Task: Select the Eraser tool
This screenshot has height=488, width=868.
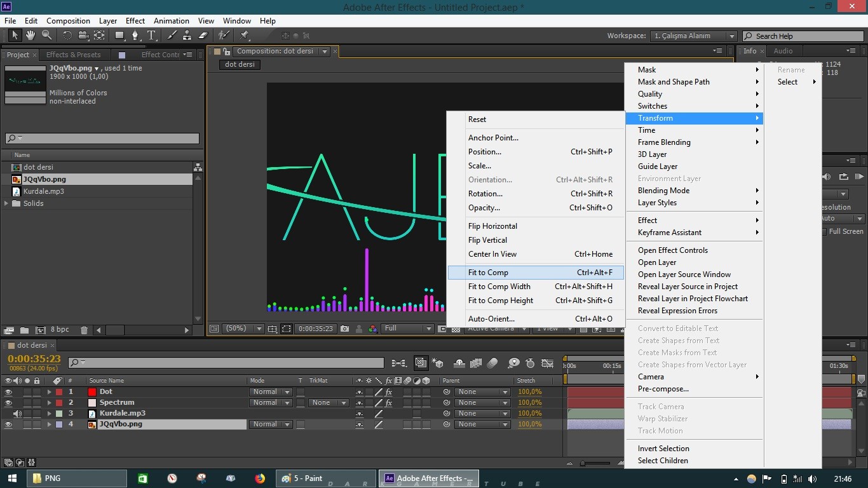Action: (x=203, y=36)
